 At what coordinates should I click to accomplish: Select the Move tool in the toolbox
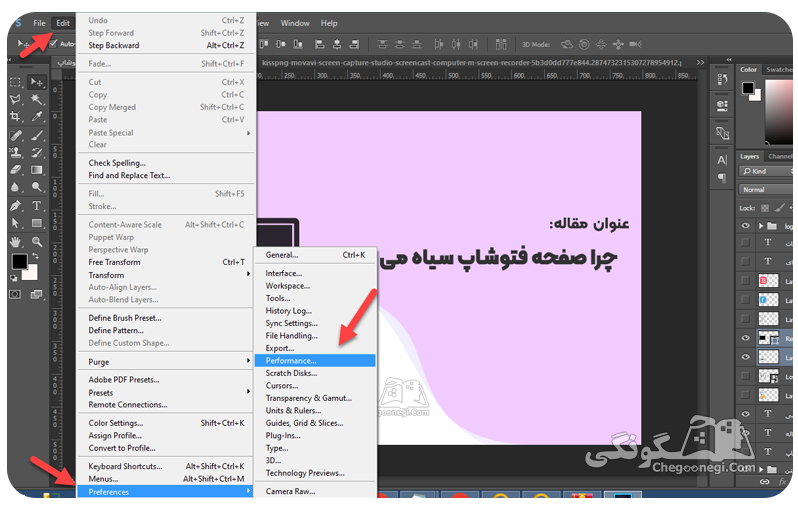coord(37,81)
